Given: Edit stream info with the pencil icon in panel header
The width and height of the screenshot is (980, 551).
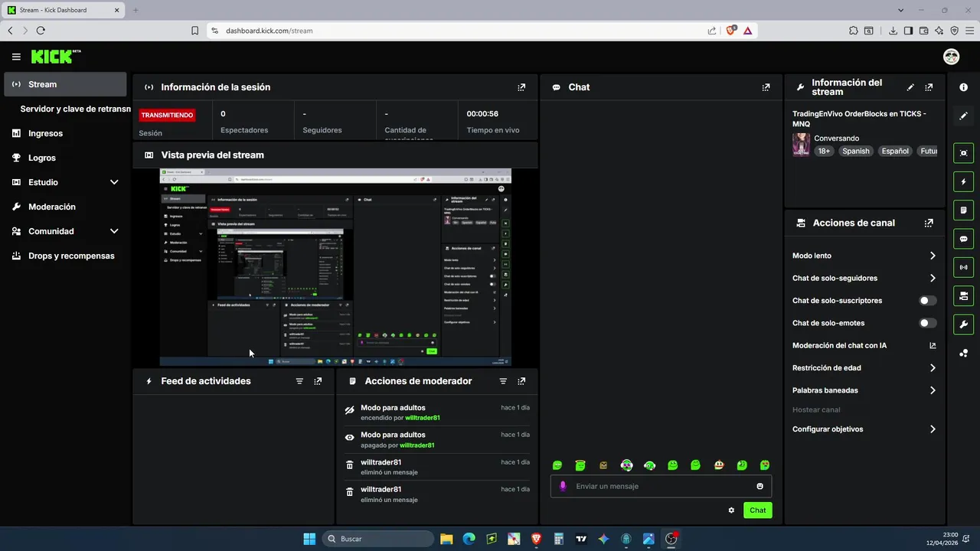Looking at the screenshot, I should 910,87.
